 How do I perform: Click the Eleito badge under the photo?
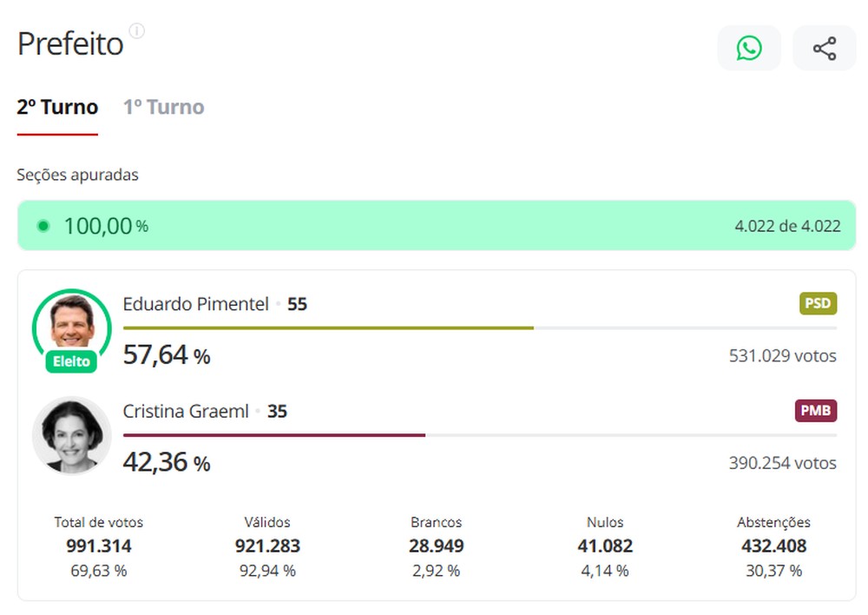coord(72,361)
